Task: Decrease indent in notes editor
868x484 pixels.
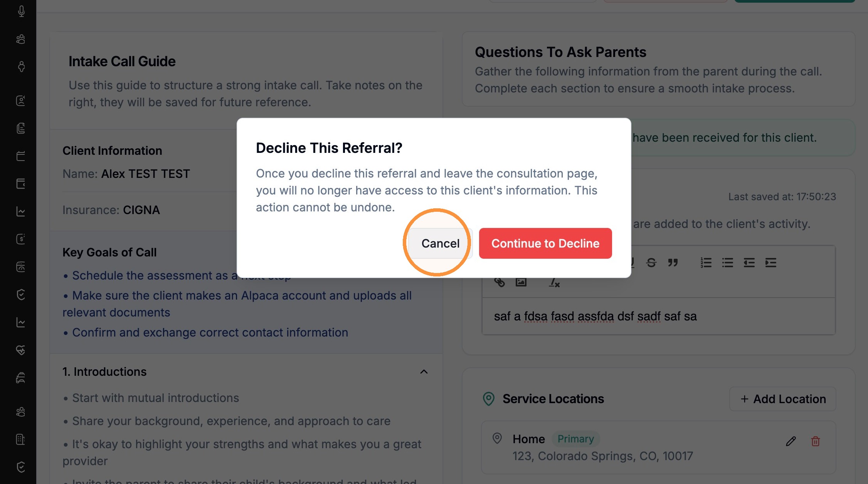Action: coord(749,263)
